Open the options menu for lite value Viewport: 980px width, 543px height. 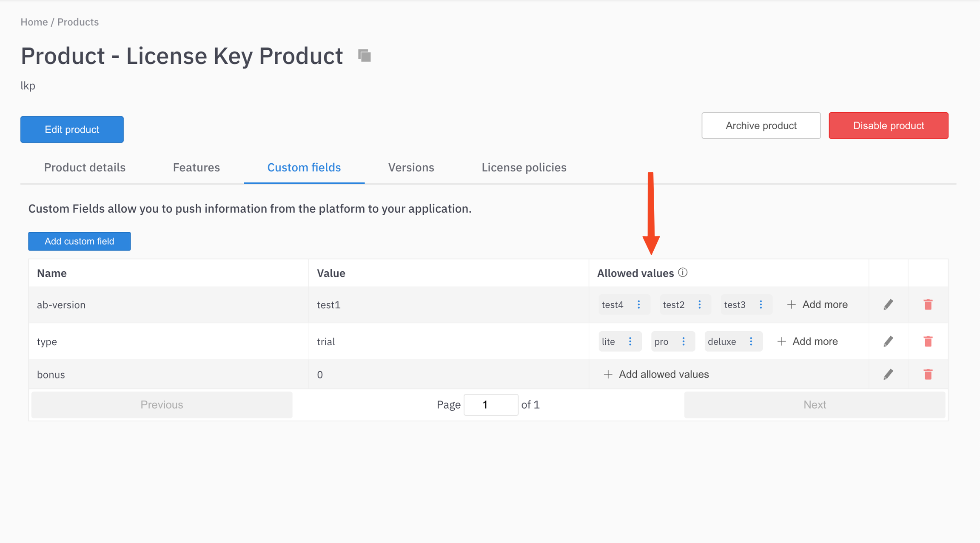pyautogui.click(x=630, y=341)
